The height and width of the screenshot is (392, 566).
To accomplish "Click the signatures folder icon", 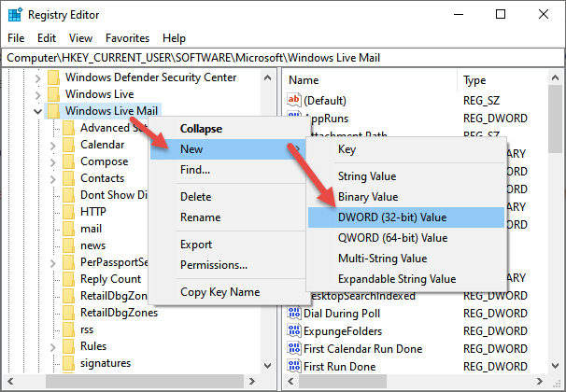I will click(68, 363).
